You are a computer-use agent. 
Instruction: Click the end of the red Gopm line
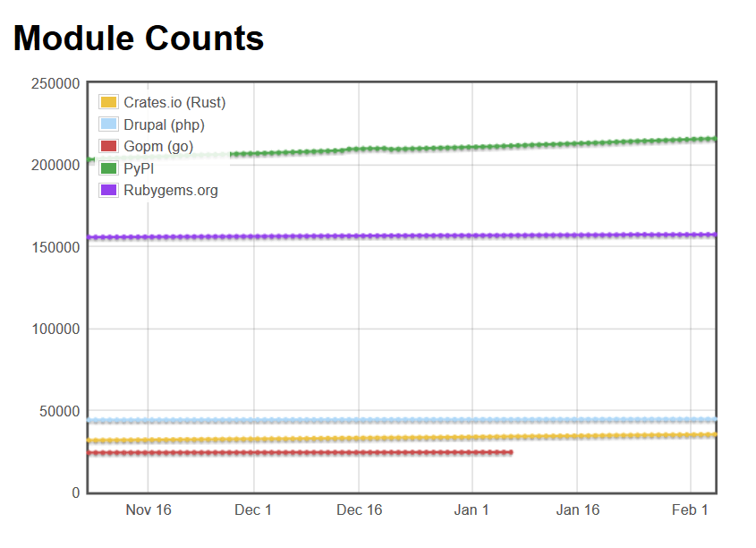point(511,452)
